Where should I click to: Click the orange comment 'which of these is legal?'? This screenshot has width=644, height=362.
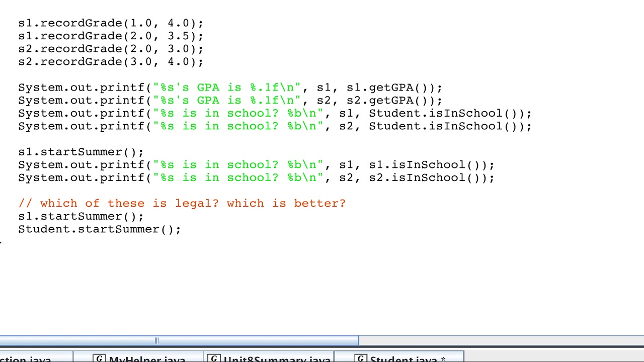tap(182, 203)
